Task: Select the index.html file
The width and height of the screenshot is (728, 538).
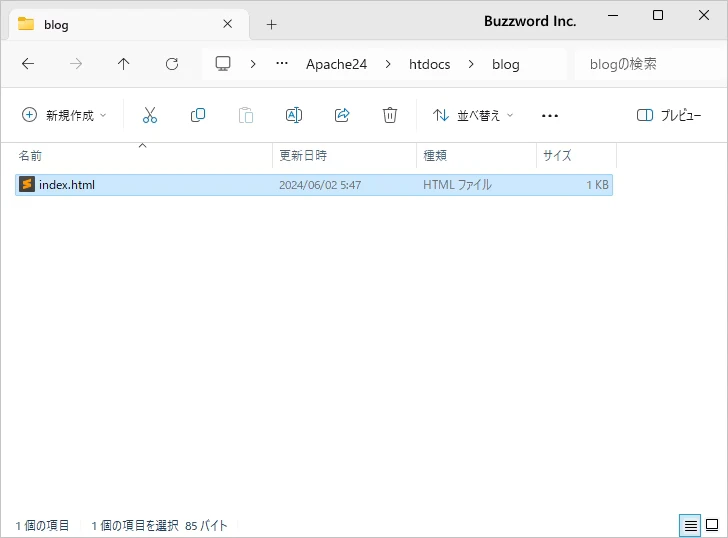Action: (x=67, y=185)
